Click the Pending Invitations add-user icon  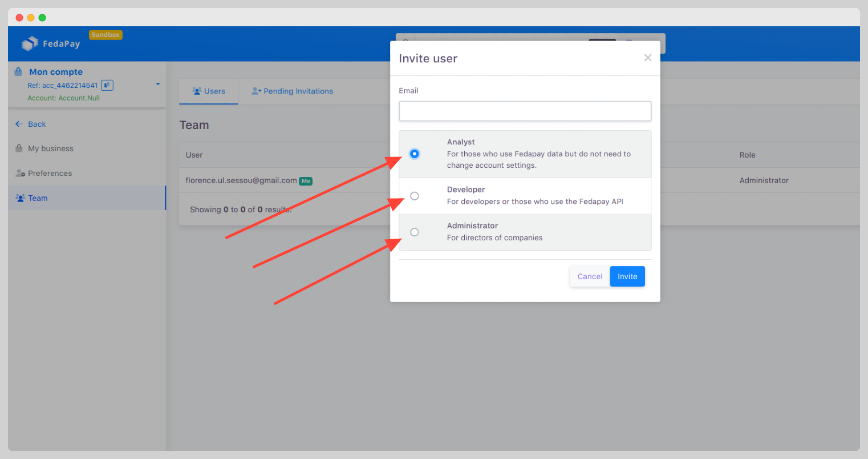point(257,91)
